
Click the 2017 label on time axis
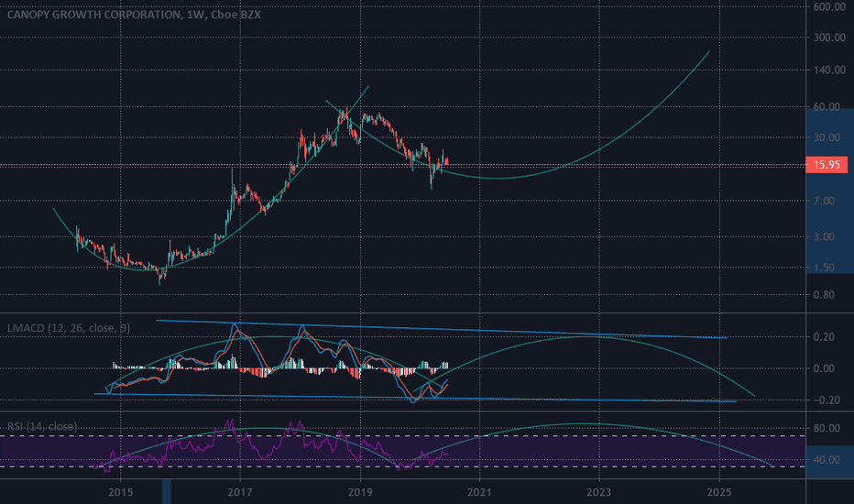click(x=240, y=493)
